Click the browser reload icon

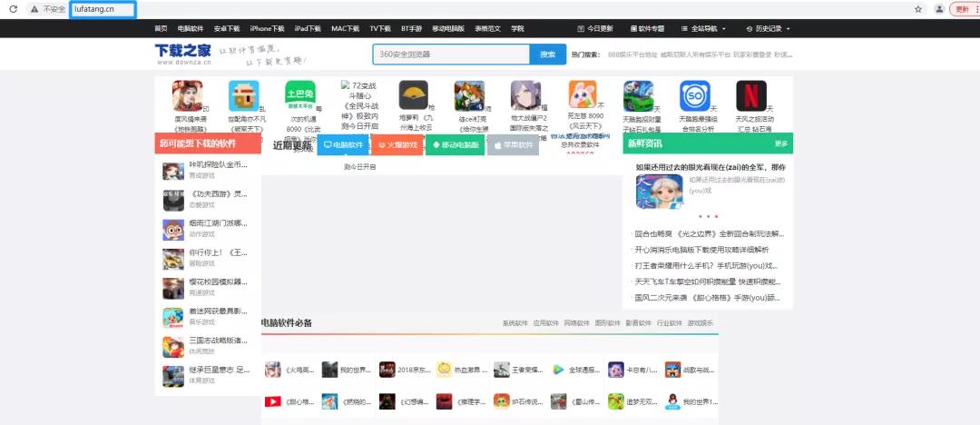tap(13, 9)
